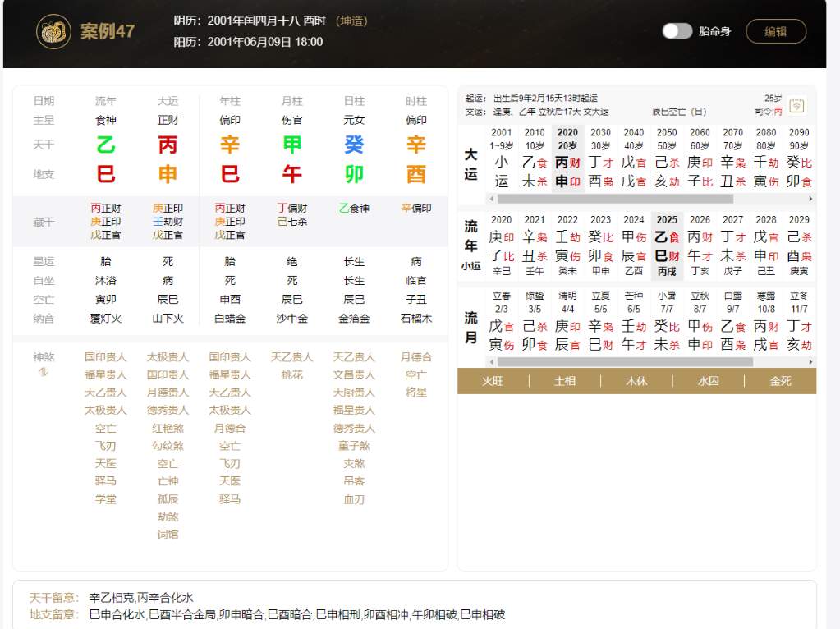This screenshot has width=840, height=629.
Task: Click the 流月 horizontal scrollbar thumb
Action: click(x=625, y=361)
